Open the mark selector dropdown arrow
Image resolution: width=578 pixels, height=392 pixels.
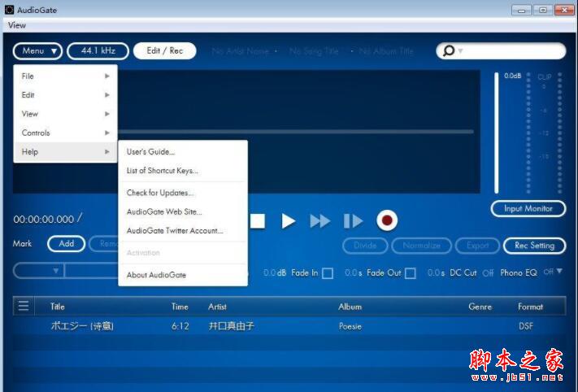pyautogui.click(x=55, y=271)
